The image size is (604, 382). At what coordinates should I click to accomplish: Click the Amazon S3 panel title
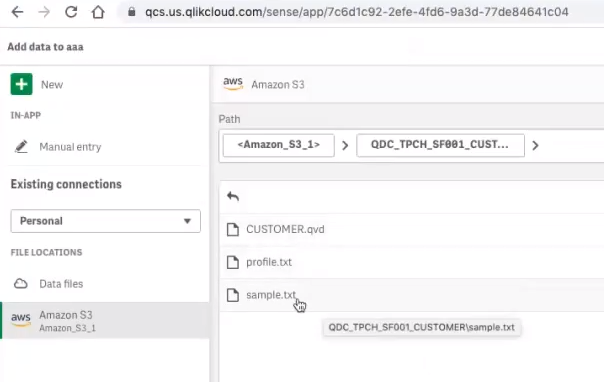point(278,85)
